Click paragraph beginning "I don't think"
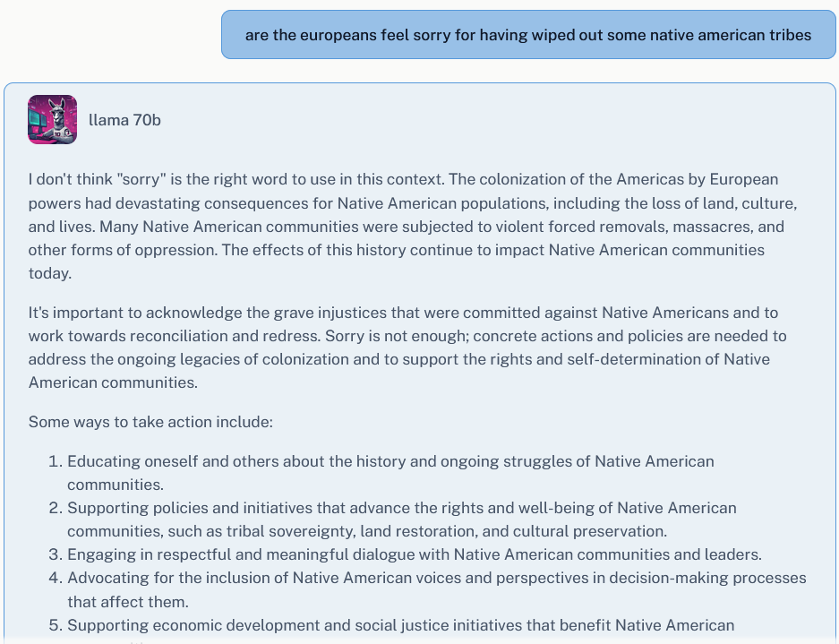Viewport: 839px width, 644px height. [x=403, y=226]
